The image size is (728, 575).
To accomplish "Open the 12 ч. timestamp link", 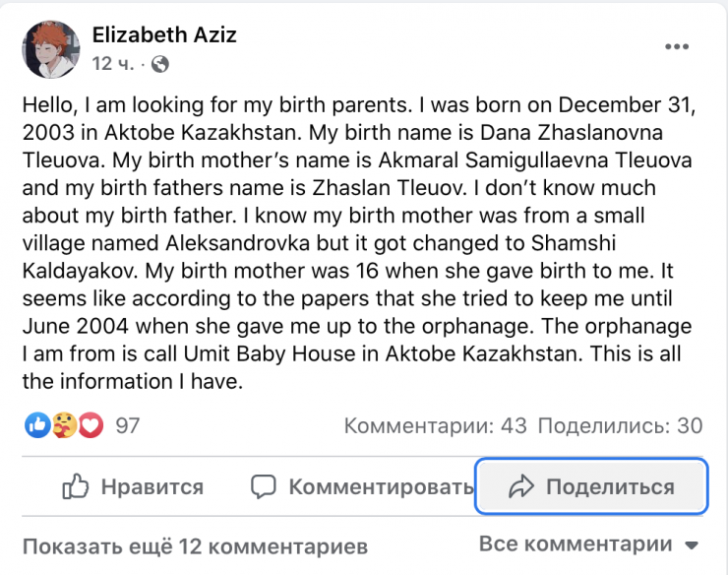I will click(112, 65).
